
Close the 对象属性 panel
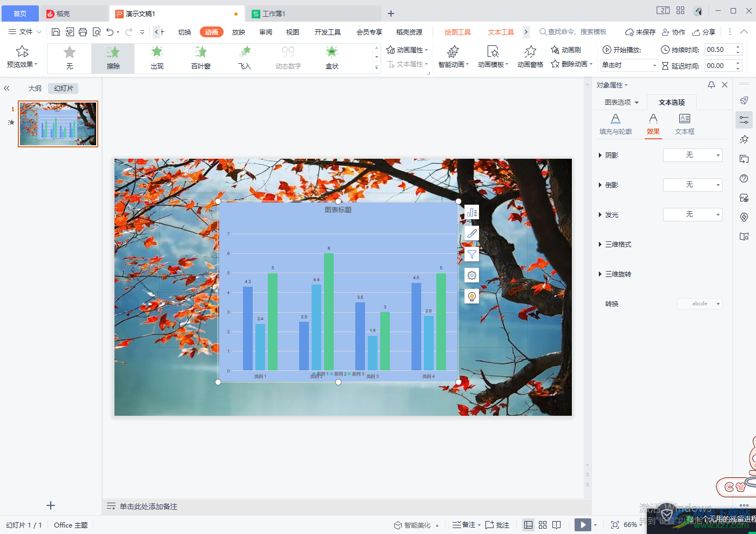[725, 85]
